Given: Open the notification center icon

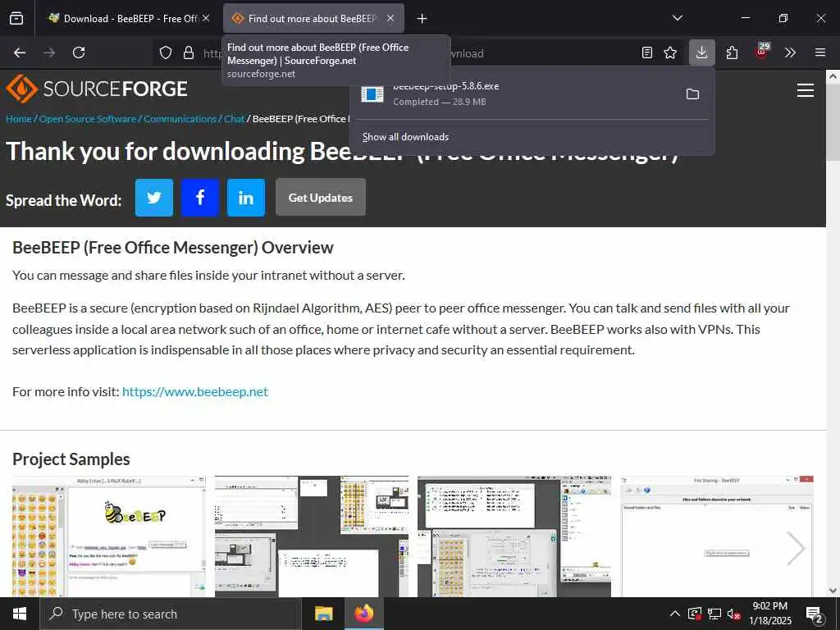Looking at the screenshot, I should coord(815,614).
